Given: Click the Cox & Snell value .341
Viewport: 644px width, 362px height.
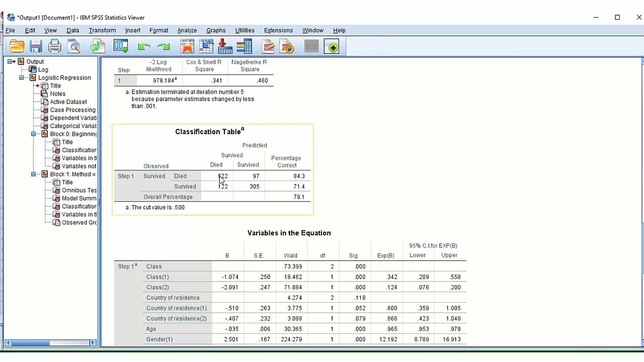Looking at the screenshot, I should (216, 80).
